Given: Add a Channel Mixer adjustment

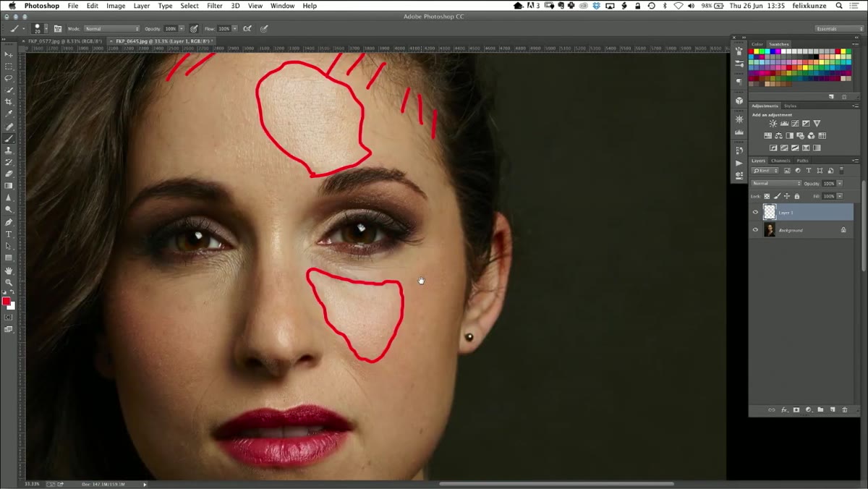Looking at the screenshot, I should coord(812,136).
